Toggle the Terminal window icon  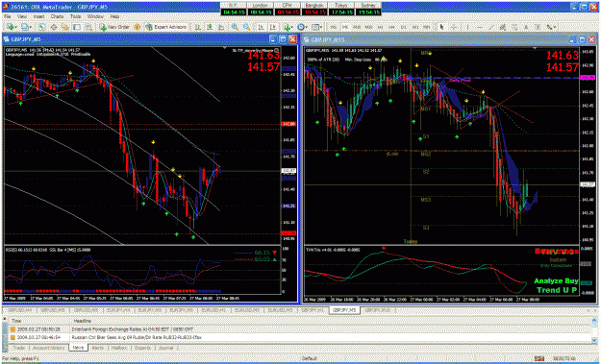pos(77,27)
